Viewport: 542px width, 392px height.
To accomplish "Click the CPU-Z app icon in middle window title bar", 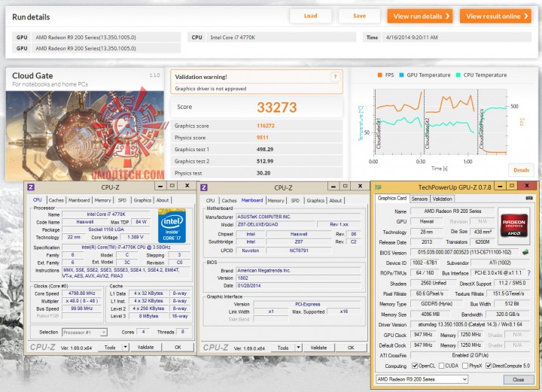I will pyautogui.click(x=204, y=187).
